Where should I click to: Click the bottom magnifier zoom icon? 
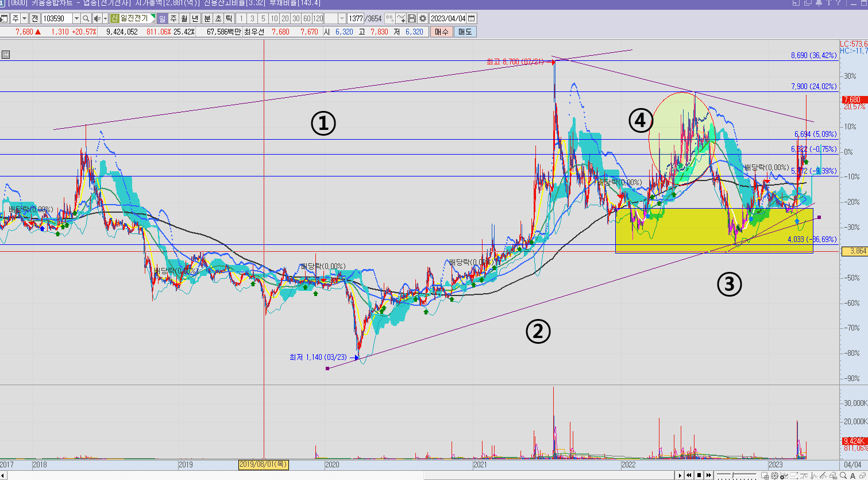(x=843, y=475)
